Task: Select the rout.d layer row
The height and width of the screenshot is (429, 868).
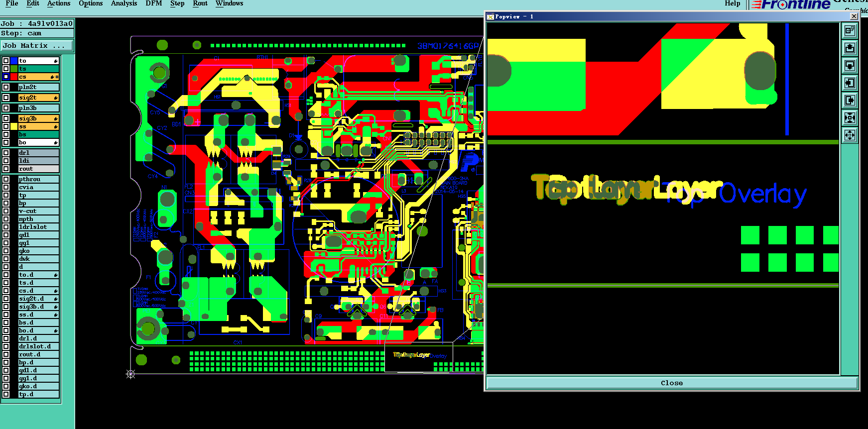Action: tap(39, 354)
